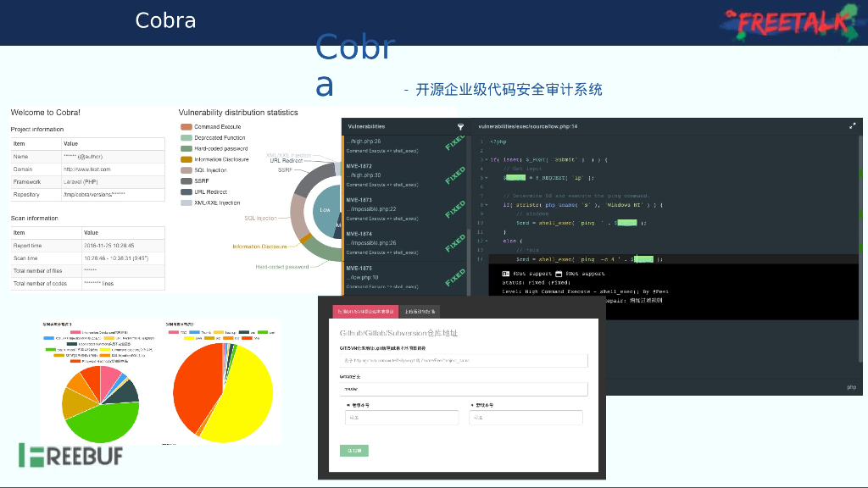Click the Cobra title in the top bar
868x488 pixels.
coord(165,19)
